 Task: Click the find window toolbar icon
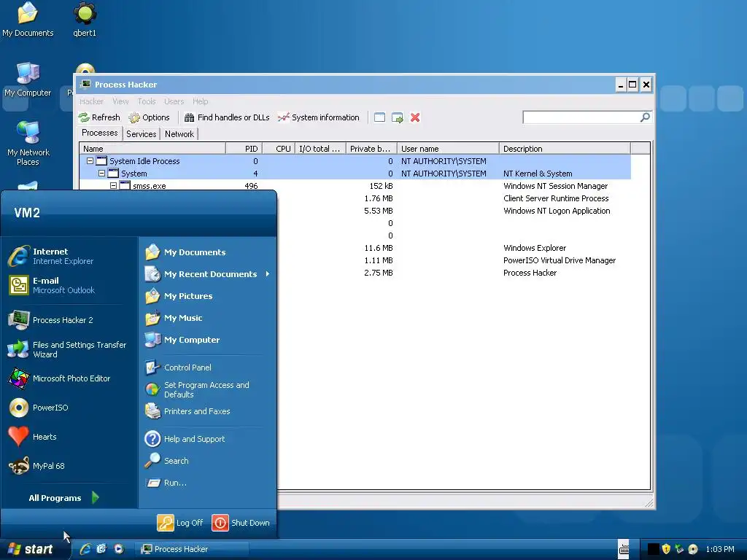tap(379, 117)
